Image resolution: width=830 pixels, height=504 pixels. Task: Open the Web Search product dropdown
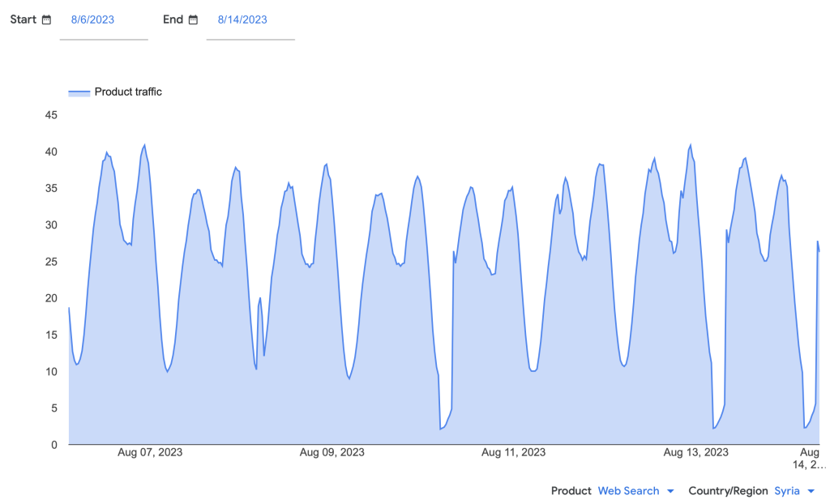click(628, 491)
